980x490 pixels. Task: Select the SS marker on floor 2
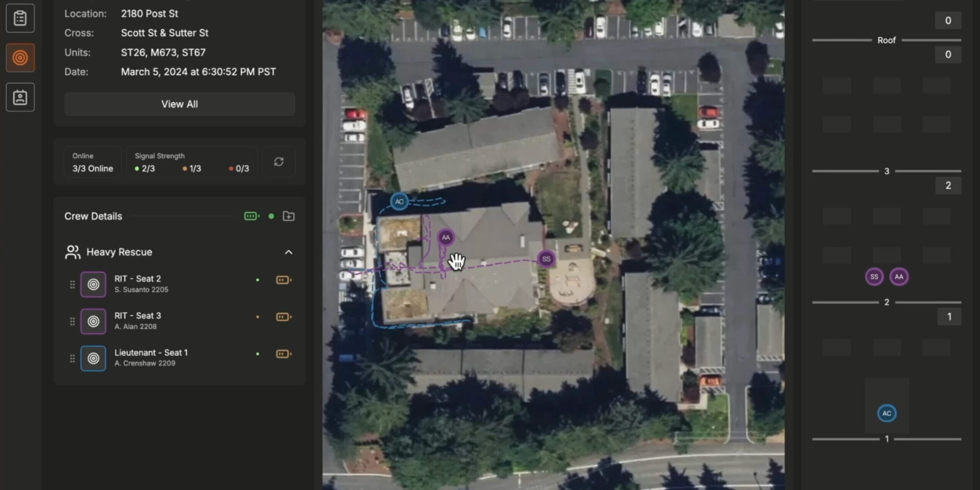[x=874, y=277]
